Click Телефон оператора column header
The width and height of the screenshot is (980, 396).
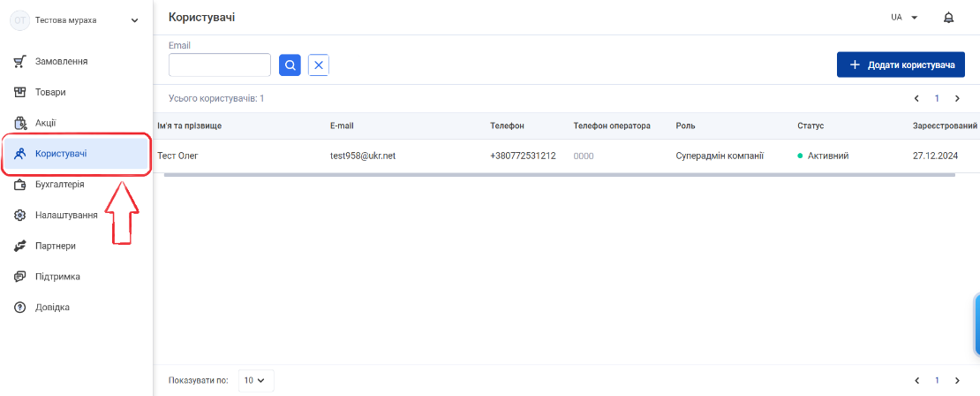612,126
